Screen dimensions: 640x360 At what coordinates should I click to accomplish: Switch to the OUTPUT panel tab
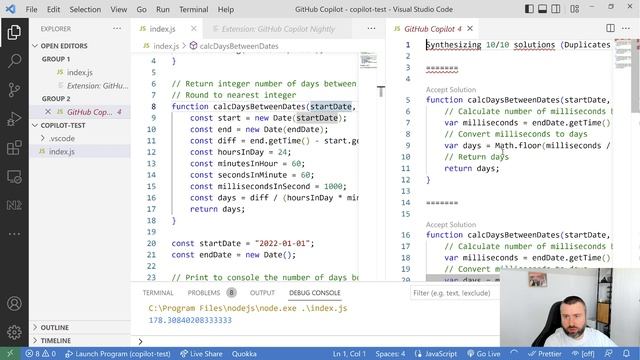point(262,293)
